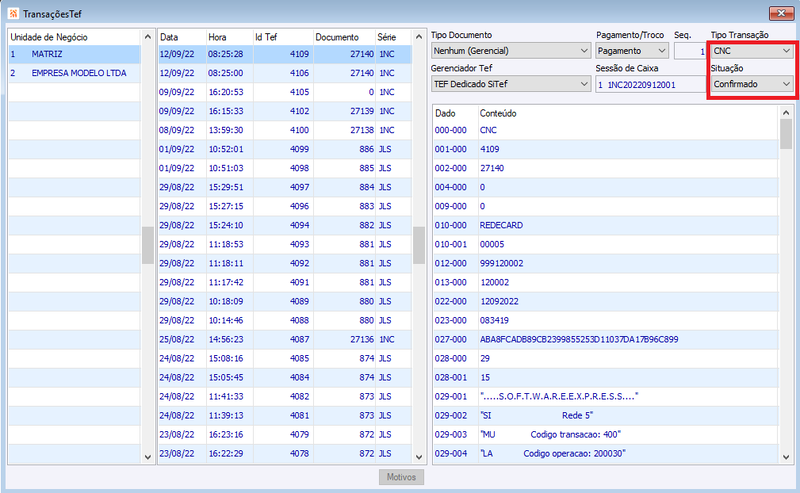Select transaction at 11:18:53
The height and width of the screenshot is (493, 800).
point(285,244)
